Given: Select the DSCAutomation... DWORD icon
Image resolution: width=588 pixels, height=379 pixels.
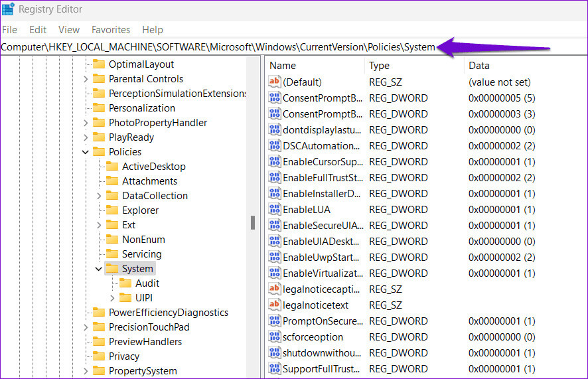Looking at the screenshot, I should coord(275,145).
